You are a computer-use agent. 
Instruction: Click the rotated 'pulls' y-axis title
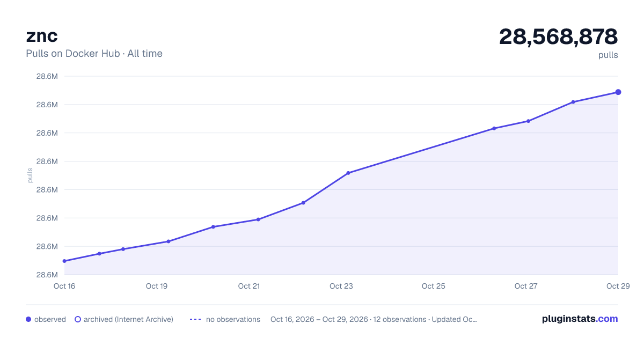coord(30,175)
